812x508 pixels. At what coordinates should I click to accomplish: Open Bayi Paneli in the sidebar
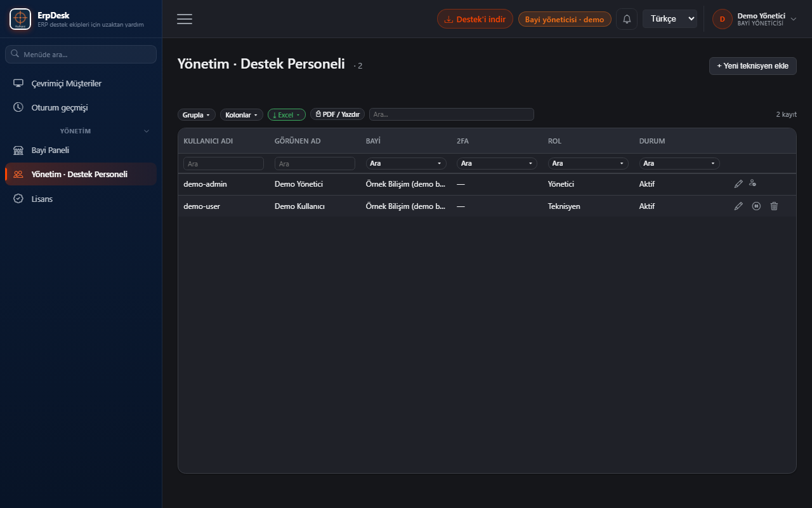(x=81, y=150)
